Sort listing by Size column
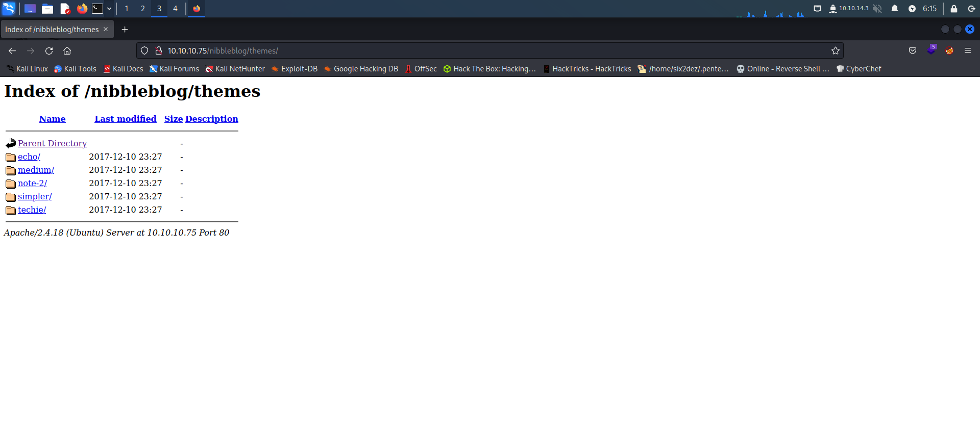 (174, 119)
